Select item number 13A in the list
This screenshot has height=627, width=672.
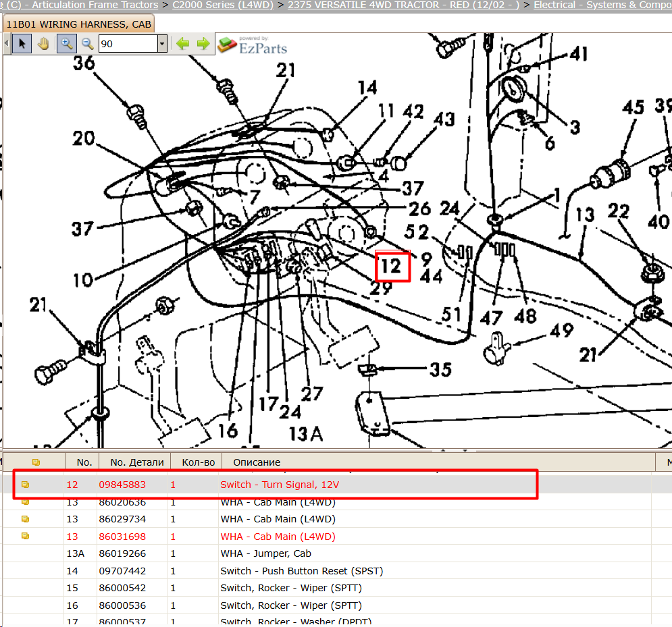coord(75,553)
